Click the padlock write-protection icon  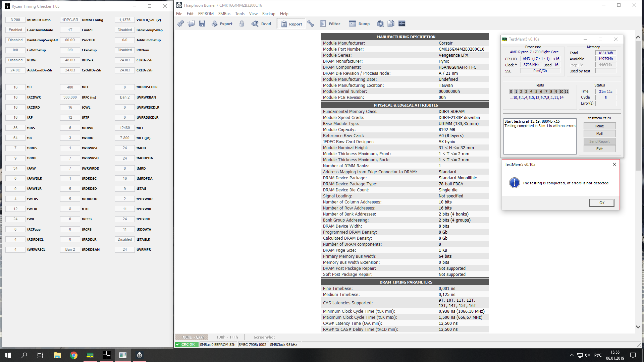[241, 24]
